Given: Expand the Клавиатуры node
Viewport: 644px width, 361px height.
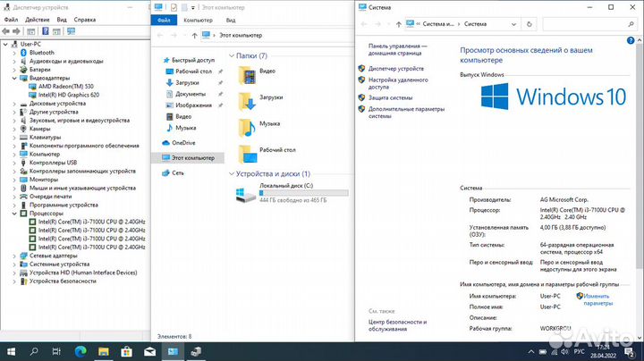Looking at the screenshot, I should click(x=14, y=137).
